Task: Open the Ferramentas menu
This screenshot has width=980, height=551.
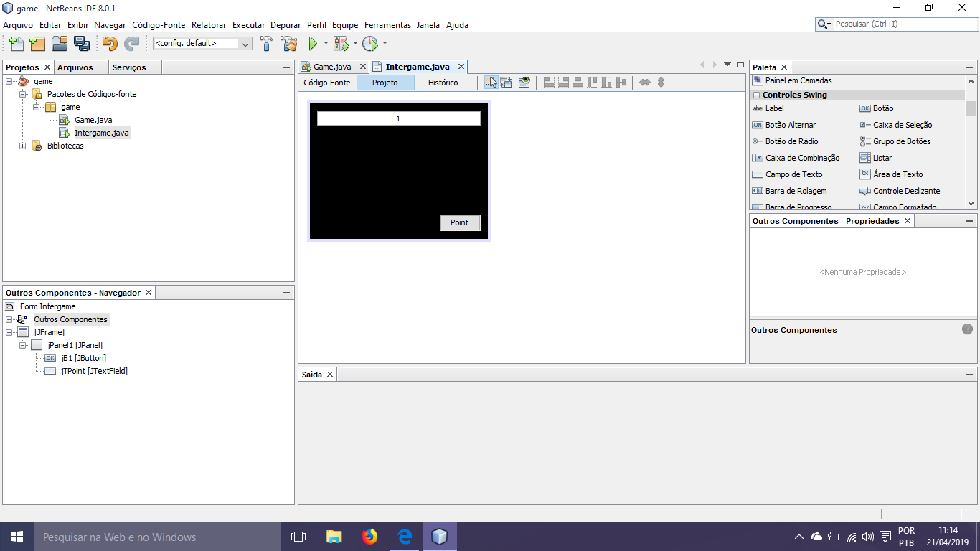Action: [x=387, y=24]
